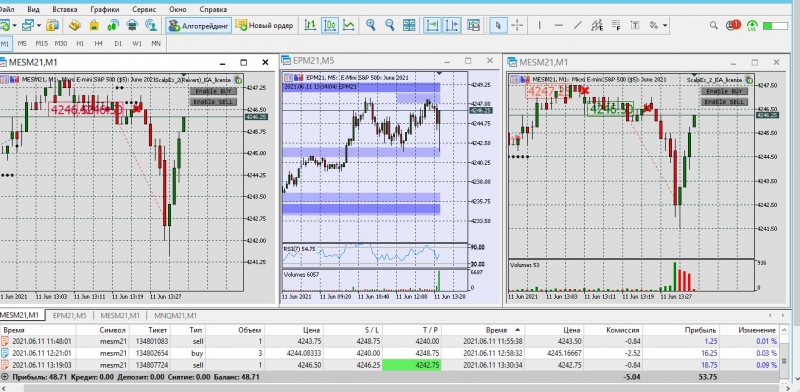
Task: Switch to the EPM21,M5 chart tab
Action: click(x=69, y=315)
